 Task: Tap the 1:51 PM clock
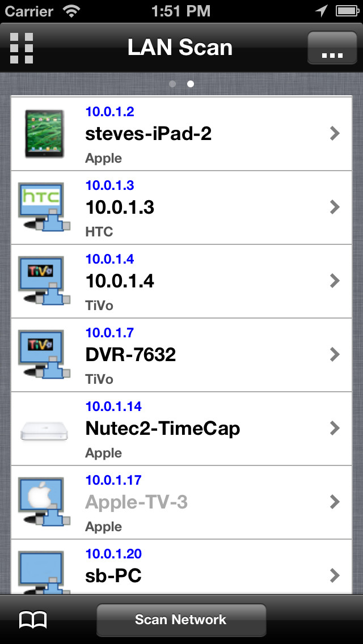coord(181,11)
